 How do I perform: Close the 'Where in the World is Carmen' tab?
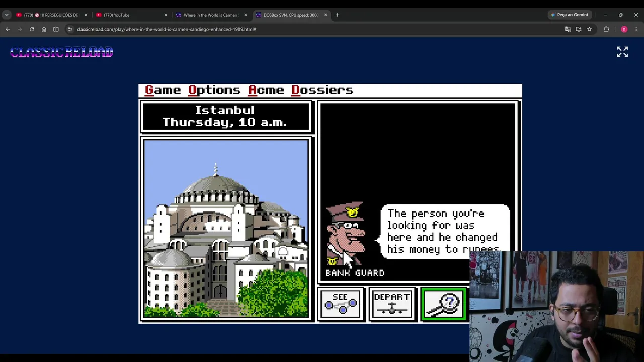(245, 15)
